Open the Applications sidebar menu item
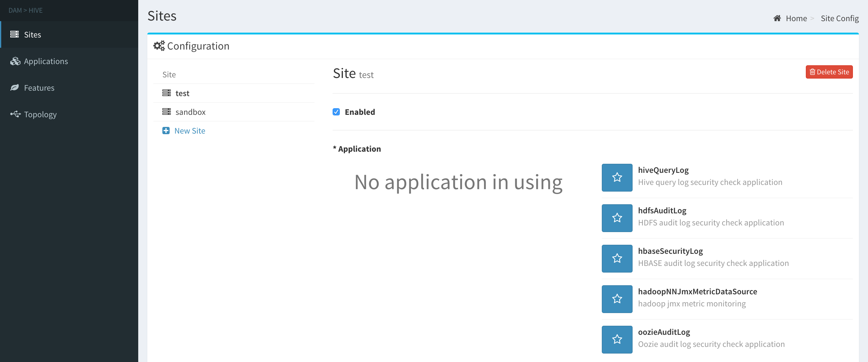 46,61
